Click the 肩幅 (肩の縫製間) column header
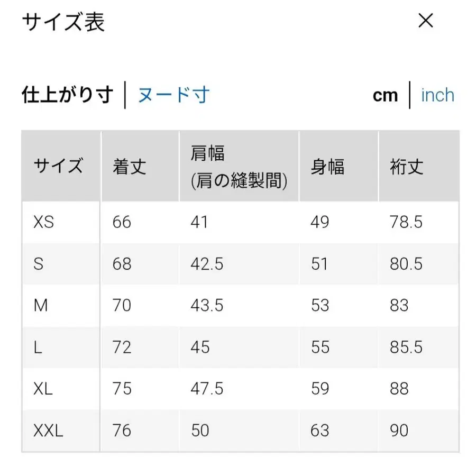The image size is (476, 476). click(238, 167)
